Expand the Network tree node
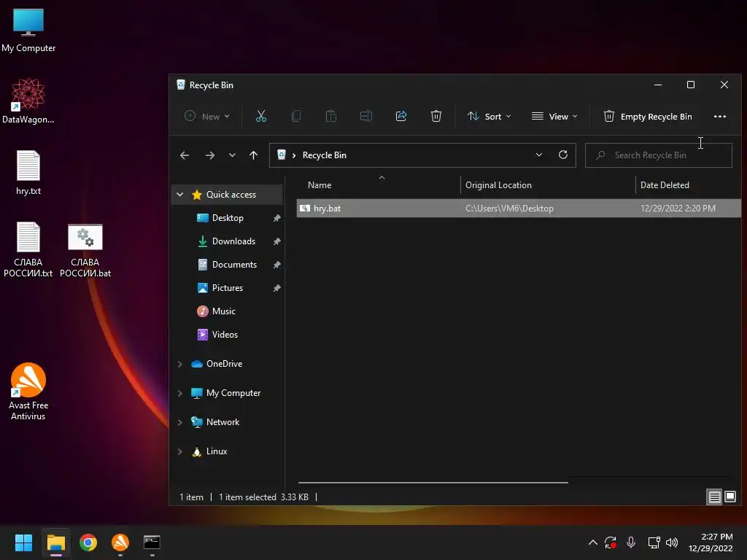The image size is (747, 560). 179,422
